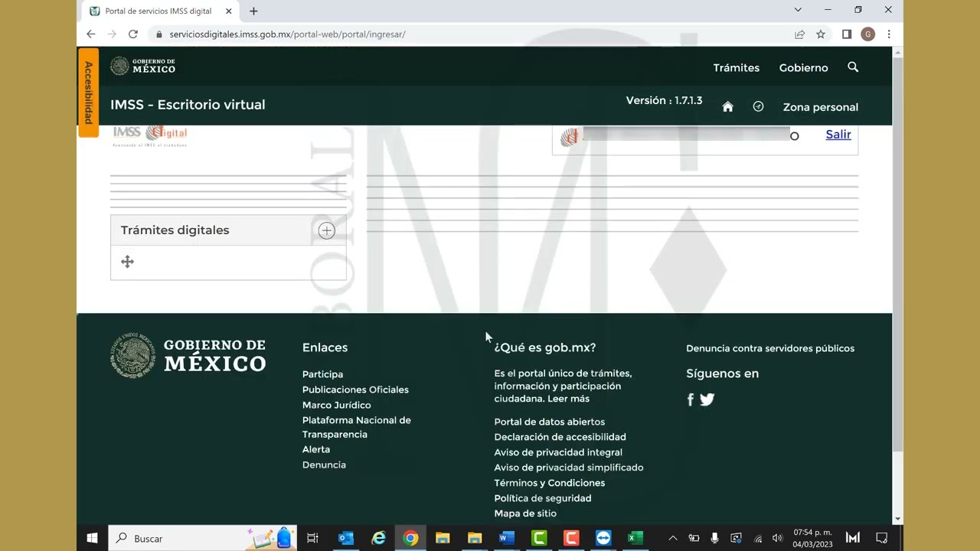Click the move-arrows icon under Trámites digitales
The height and width of the screenshot is (551, 980).
127,262
